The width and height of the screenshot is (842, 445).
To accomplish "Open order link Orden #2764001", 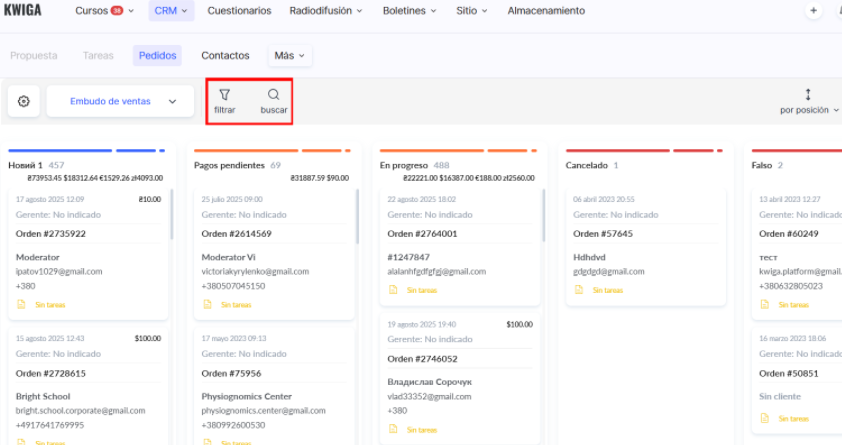I will [422, 234].
